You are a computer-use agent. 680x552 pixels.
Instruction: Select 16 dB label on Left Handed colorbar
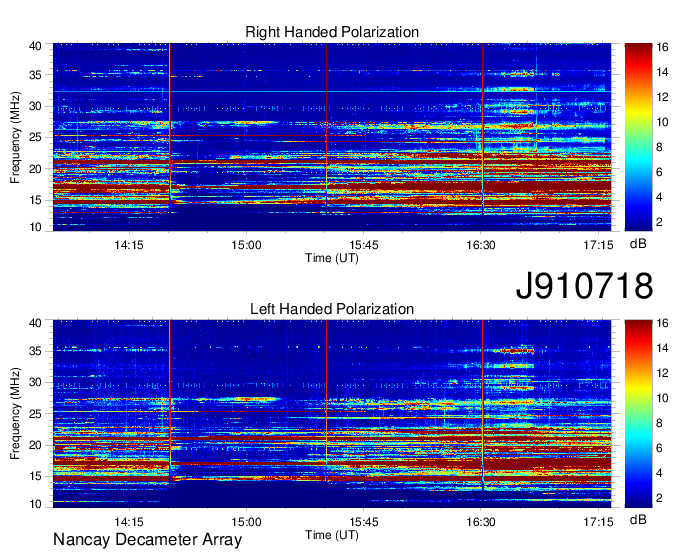[x=662, y=323]
